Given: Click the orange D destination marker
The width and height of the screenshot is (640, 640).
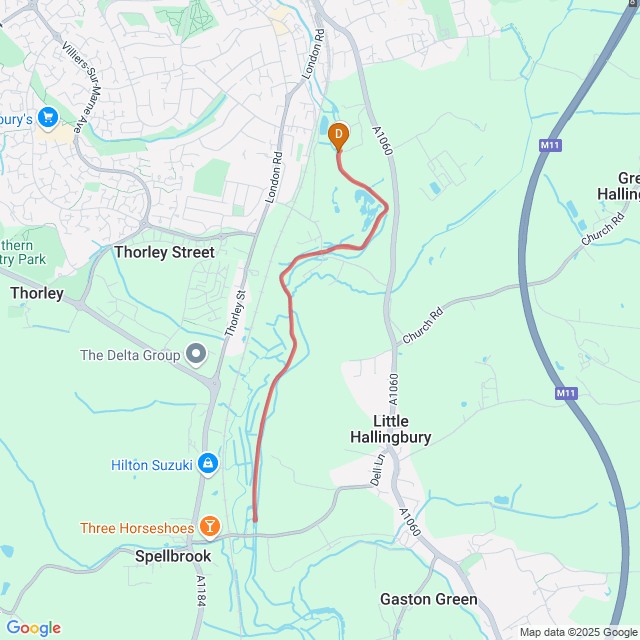Looking at the screenshot, I should [x=338, y=136].
